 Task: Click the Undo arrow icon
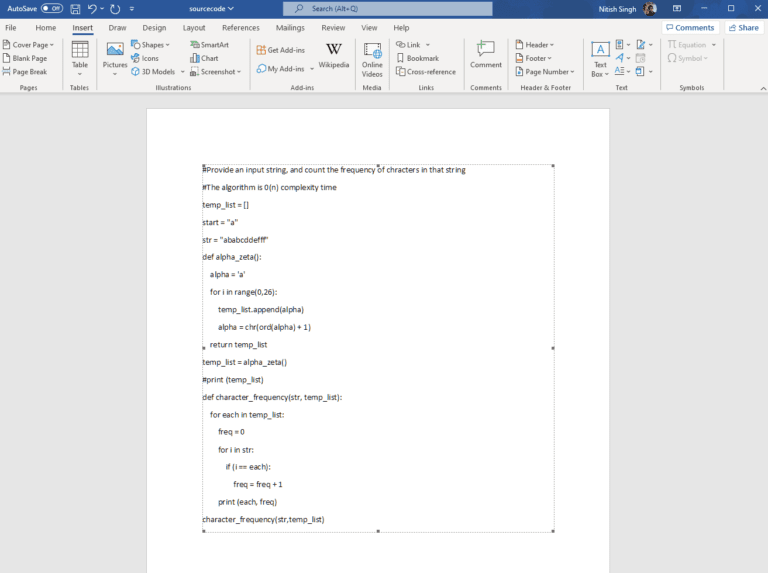92,8
